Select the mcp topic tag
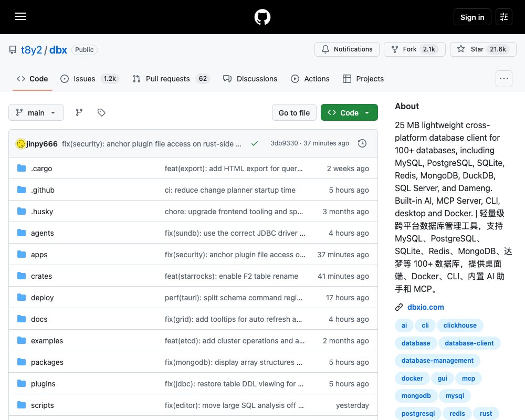This screenshot has height=420, width=525. click(x=468, y=378)
